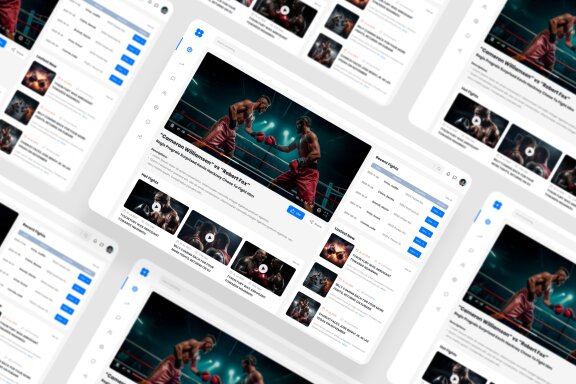This screenshot has width=576, height=384.
Task: Play the middle Hot Fights video thumbnail
Action: (209, 238)
